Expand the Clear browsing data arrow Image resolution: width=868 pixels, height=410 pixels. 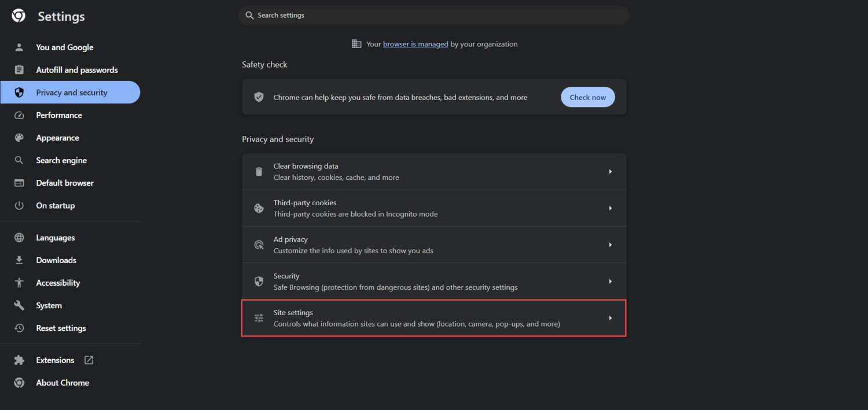pyautogui.click(x=610, y=172)
